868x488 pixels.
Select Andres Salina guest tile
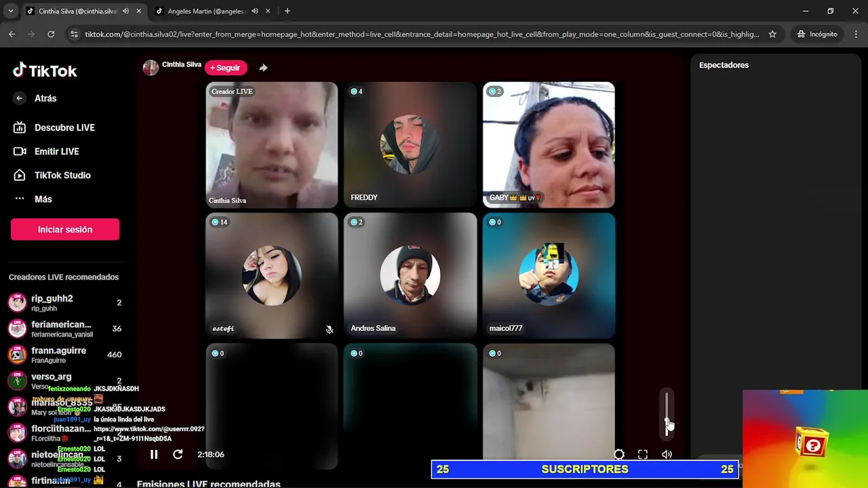pos(410,275)
